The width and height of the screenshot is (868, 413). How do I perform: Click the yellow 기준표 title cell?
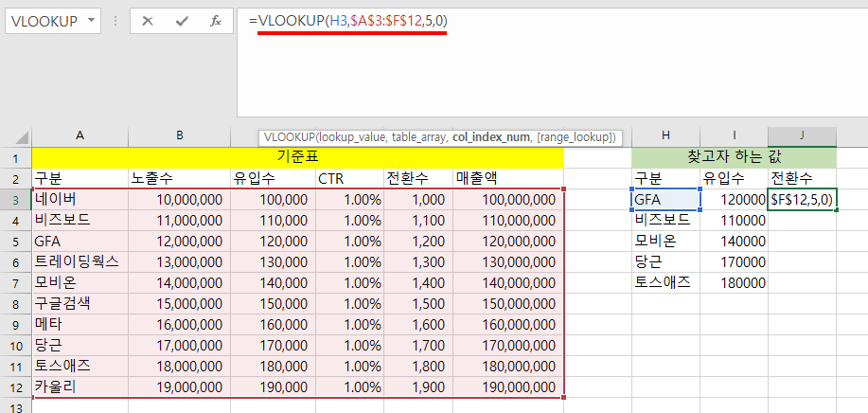[297, 157]
